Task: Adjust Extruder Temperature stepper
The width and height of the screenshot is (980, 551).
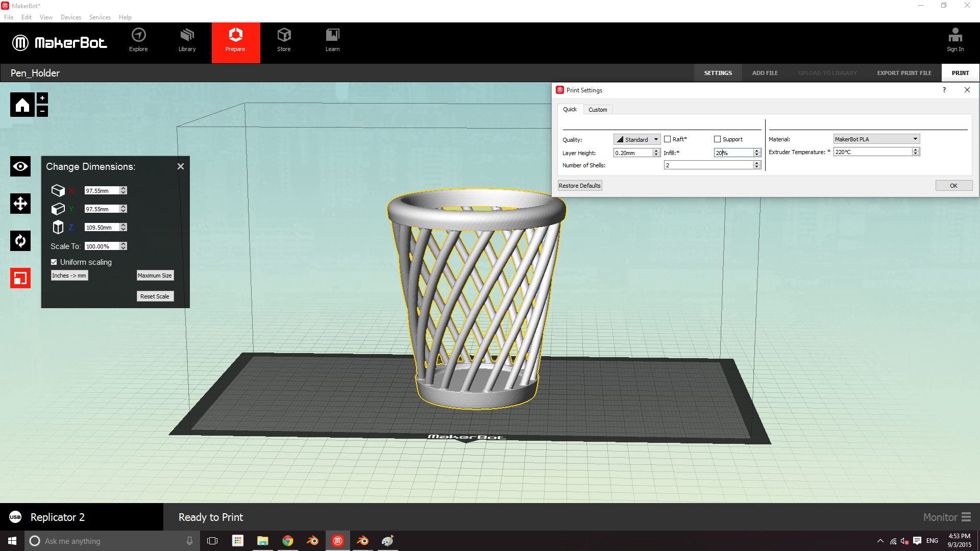Action: pos(916,152)
